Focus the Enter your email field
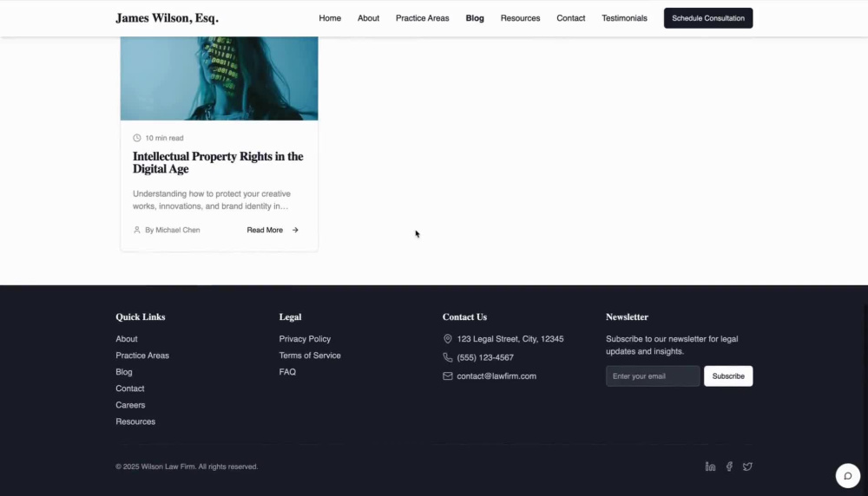Screen dimensions: 868x496 pos(653,376)
